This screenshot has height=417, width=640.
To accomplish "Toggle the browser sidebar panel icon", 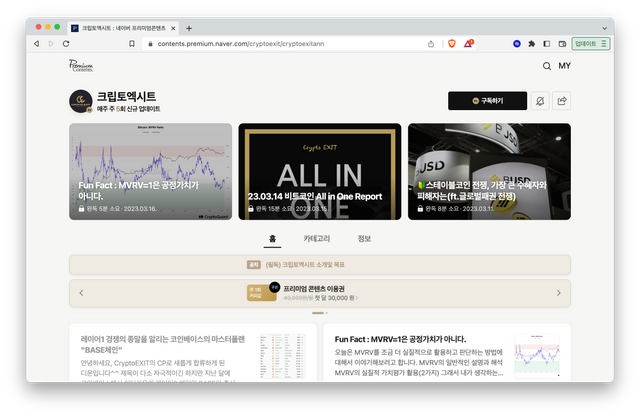I will (547, 44).
